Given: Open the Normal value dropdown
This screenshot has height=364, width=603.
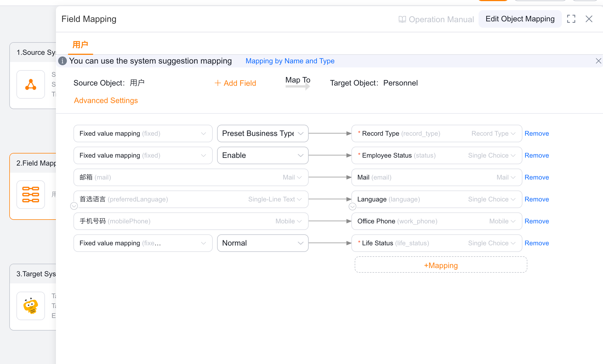Looking at the screenshot, I should pyautogui.click(x=263, y=243).
